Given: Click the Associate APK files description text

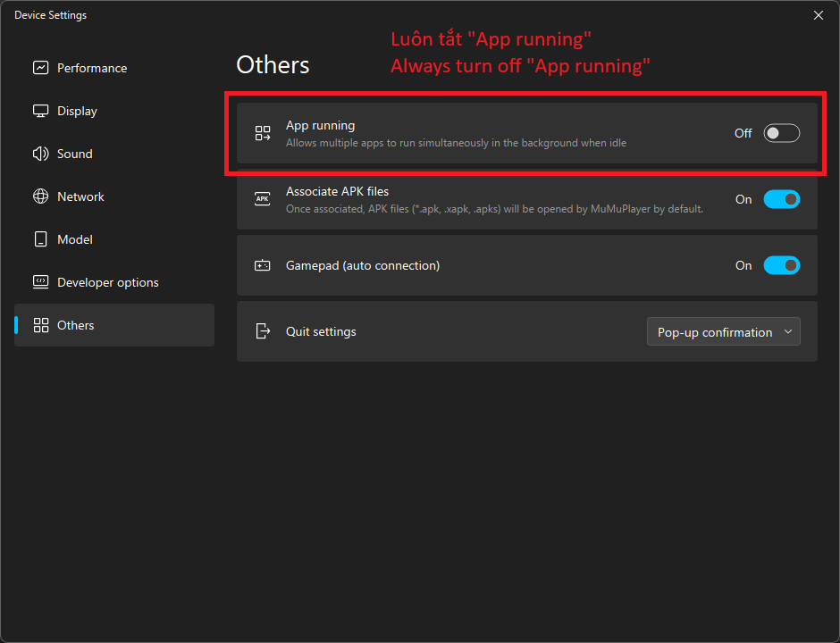Looking at the screenshot, I should 494,209.
